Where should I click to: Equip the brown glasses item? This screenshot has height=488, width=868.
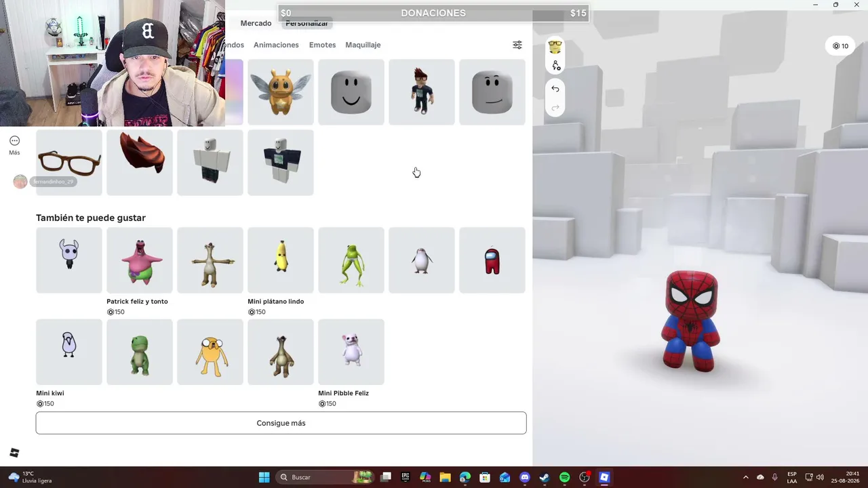click(69, 163)
